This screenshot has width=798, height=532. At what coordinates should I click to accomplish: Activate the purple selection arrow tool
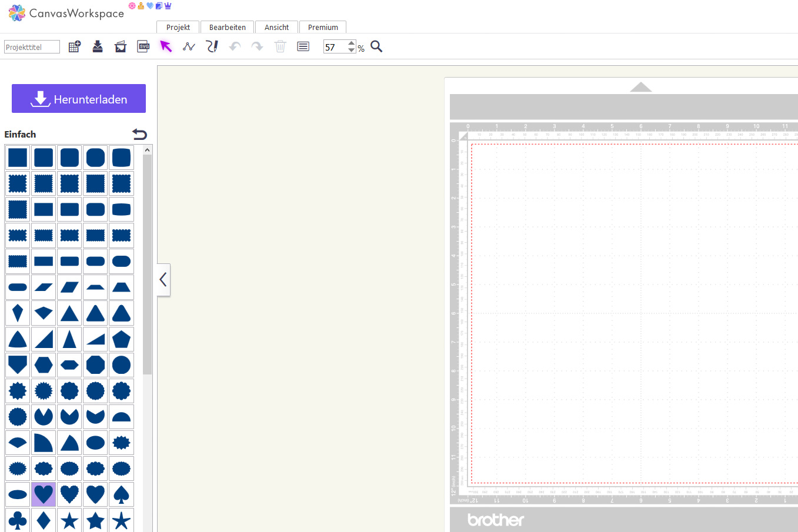166,47
